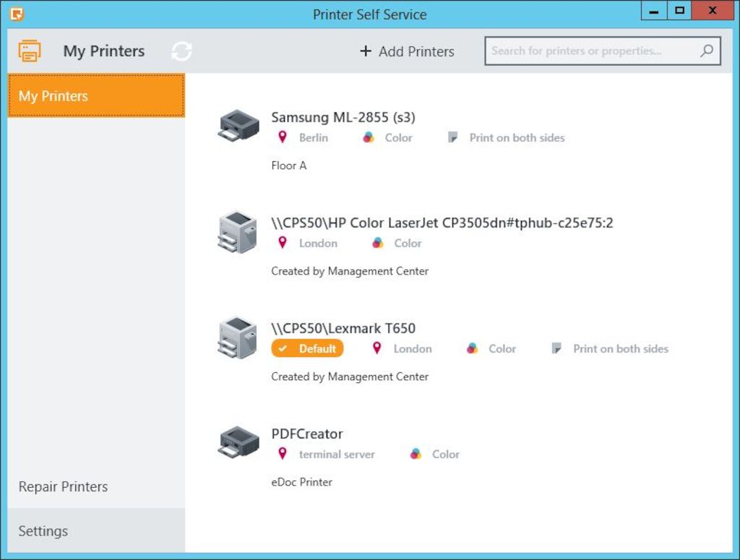
Task: Click PDFCreator's Color icon
Action: point(416,454)
